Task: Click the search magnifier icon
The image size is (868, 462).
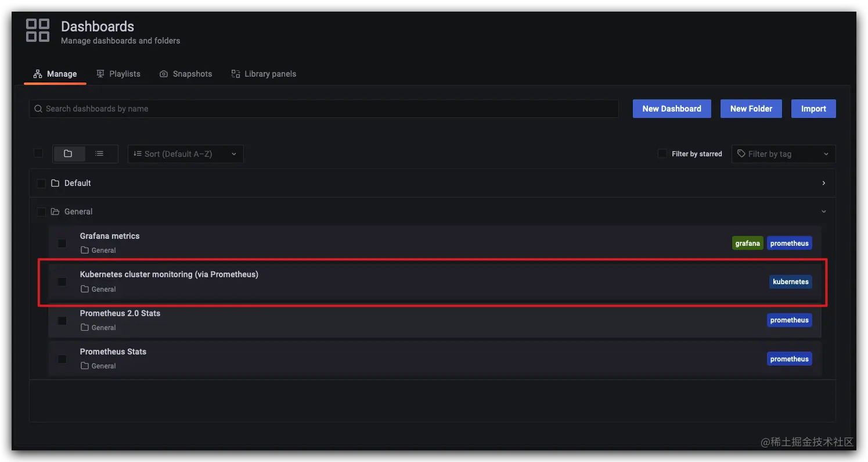Action: pos(38,109)
